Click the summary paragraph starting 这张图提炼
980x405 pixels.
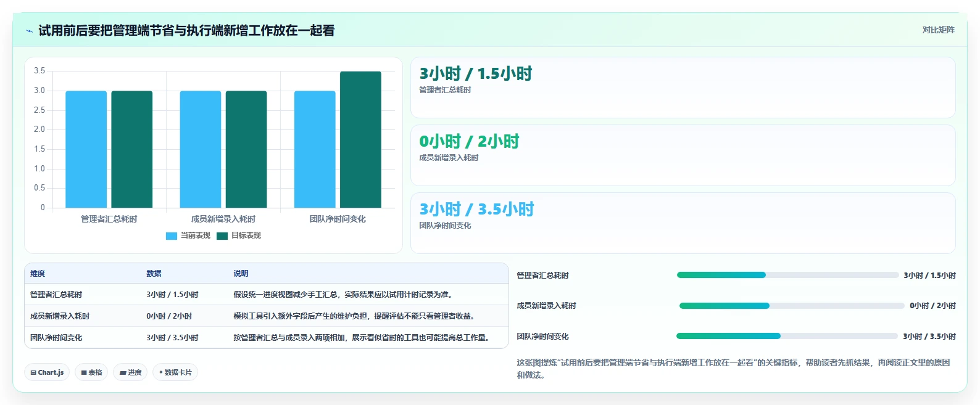[733, 369]
